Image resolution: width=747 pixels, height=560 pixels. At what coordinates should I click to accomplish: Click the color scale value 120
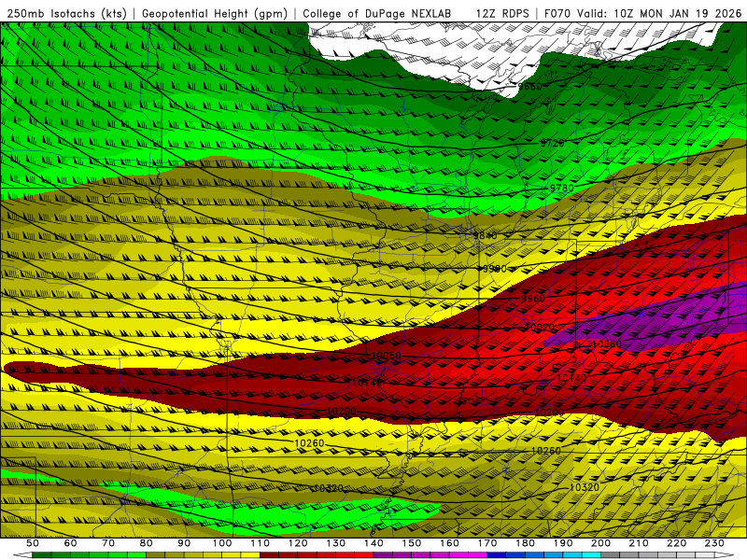point(298,543)
